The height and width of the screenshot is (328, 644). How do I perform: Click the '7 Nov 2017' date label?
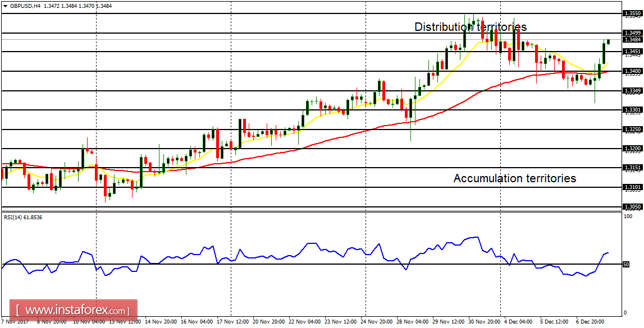pyautogui.click(x=14, y=322)
